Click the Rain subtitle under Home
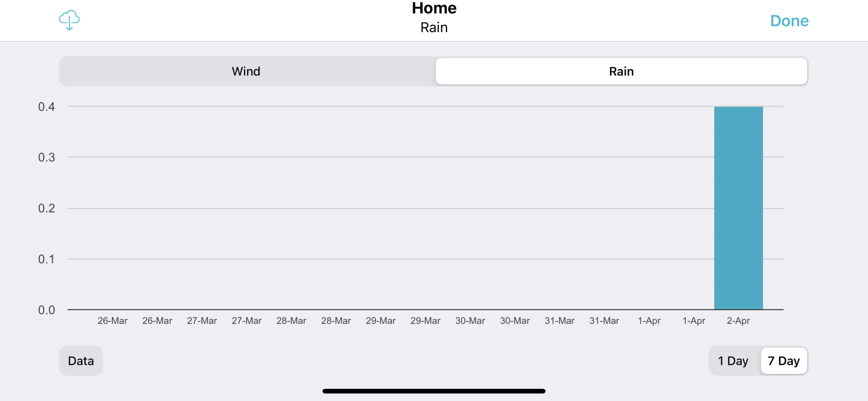868x401 pixels. (x=434, y=28)
